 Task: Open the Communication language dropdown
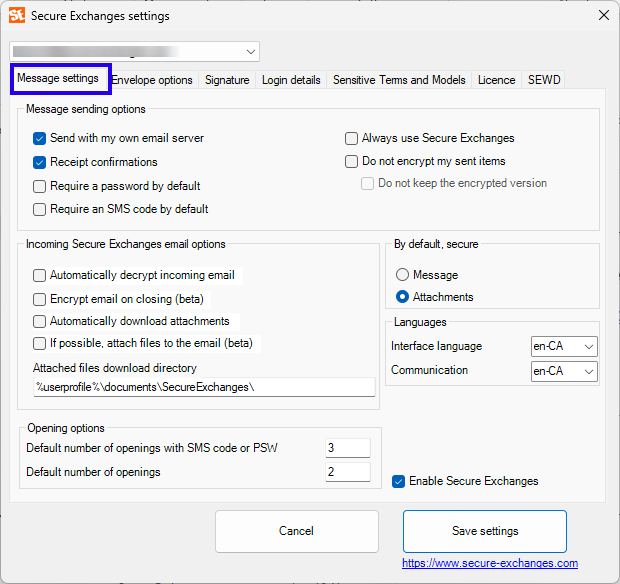point(564,371)
